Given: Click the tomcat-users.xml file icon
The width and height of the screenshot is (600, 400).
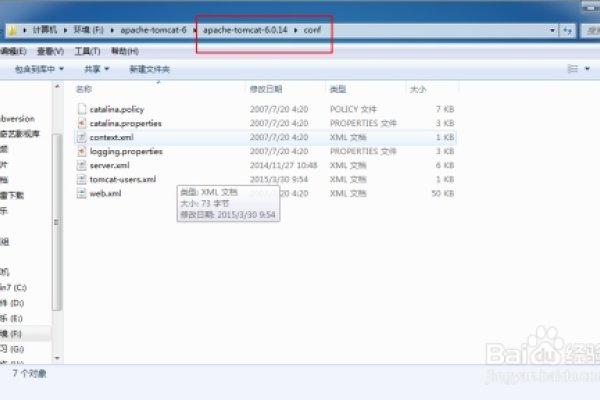Looking at the screenshot, I should [82, 179].
